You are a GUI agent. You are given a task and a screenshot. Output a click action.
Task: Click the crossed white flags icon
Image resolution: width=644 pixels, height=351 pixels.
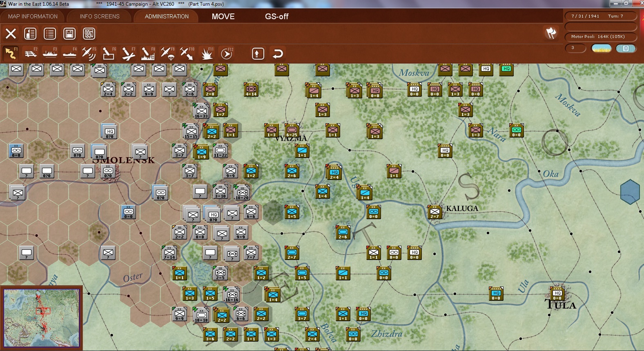point(551,33)
